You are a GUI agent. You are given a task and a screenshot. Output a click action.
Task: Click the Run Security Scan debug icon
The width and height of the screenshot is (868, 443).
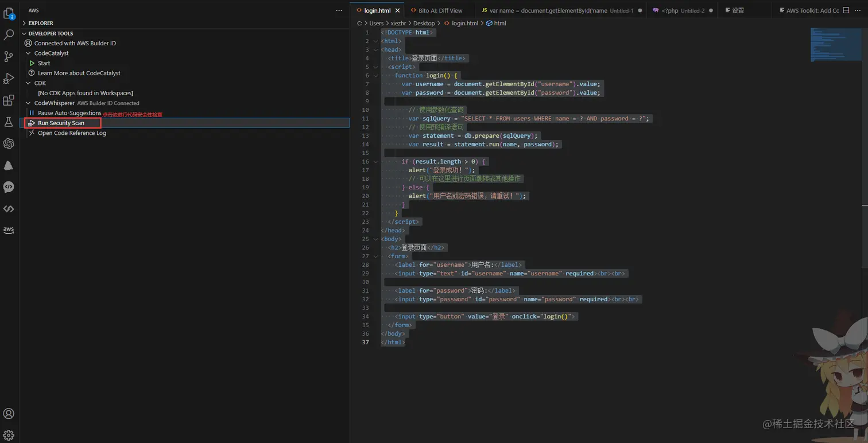(32, 123)
